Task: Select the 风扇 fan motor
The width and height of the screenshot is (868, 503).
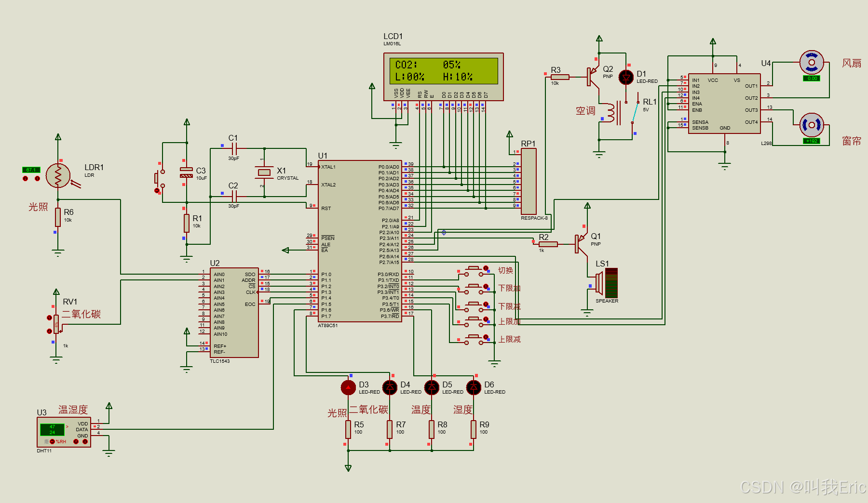Action: [x=812, y=62]
